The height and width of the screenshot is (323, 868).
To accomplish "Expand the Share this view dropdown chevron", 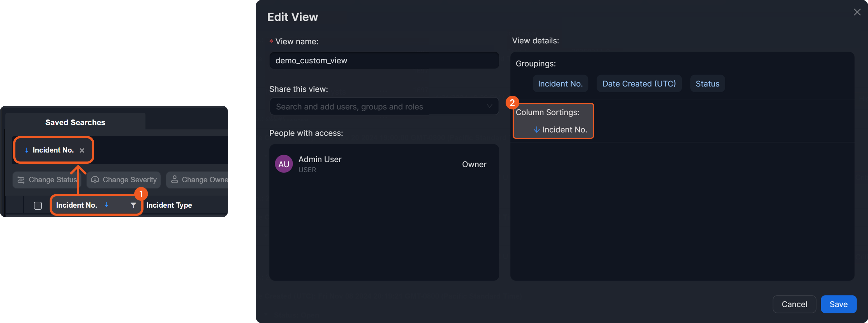I will [x=489, y=106].
